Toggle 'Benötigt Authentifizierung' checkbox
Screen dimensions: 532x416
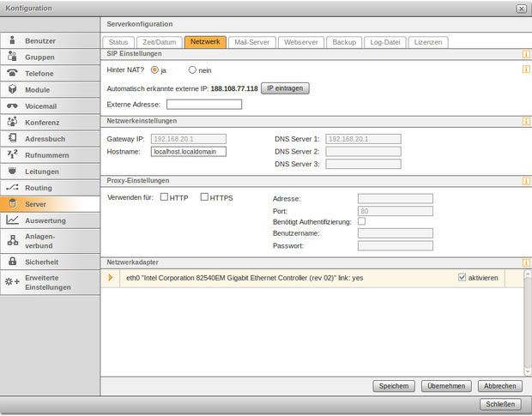(361, 221)
